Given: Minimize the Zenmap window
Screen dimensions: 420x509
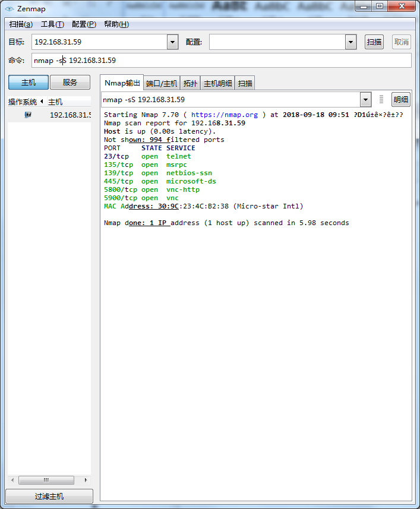Looking at the screenshot, I should tap(364, 6).
